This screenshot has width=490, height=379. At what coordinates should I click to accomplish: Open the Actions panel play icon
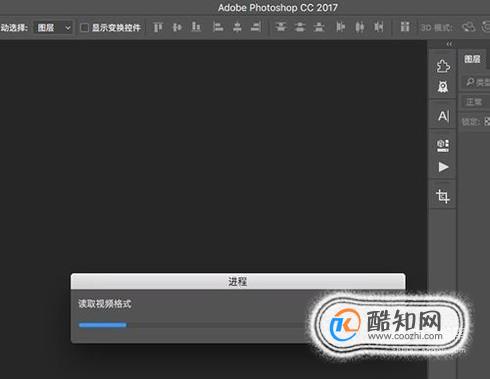click(x=443, y=167)
